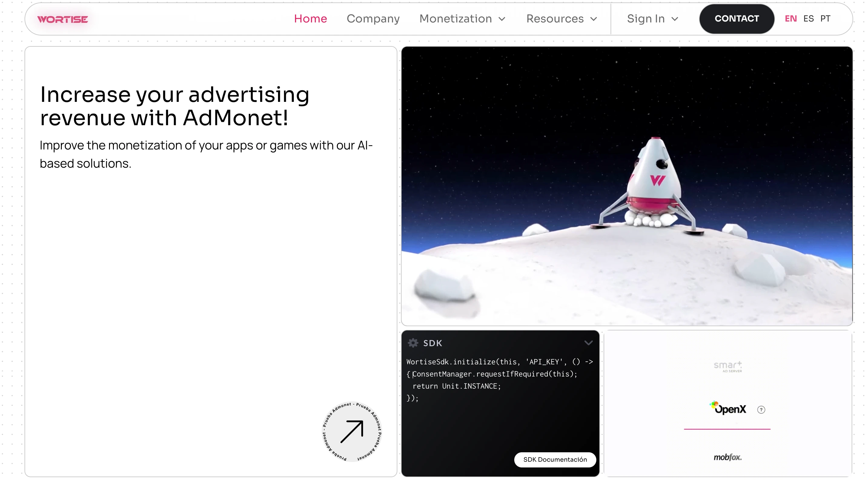Switch language to ES
Viewport: 868px width, 482px height.
click(x=808, y=18)
